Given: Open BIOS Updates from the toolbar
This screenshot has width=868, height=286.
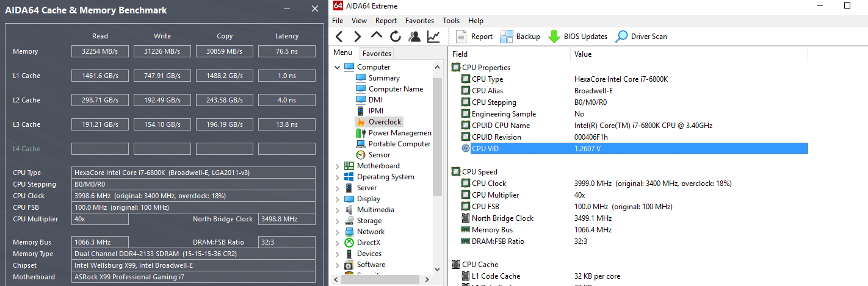Looking at the screenshot, I should coord(577,37).
